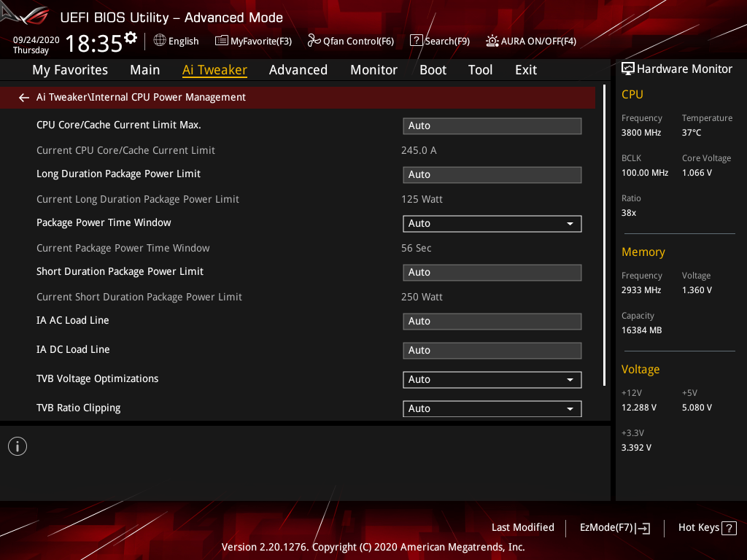Switch to the My Favorites tab

point(70,70)
